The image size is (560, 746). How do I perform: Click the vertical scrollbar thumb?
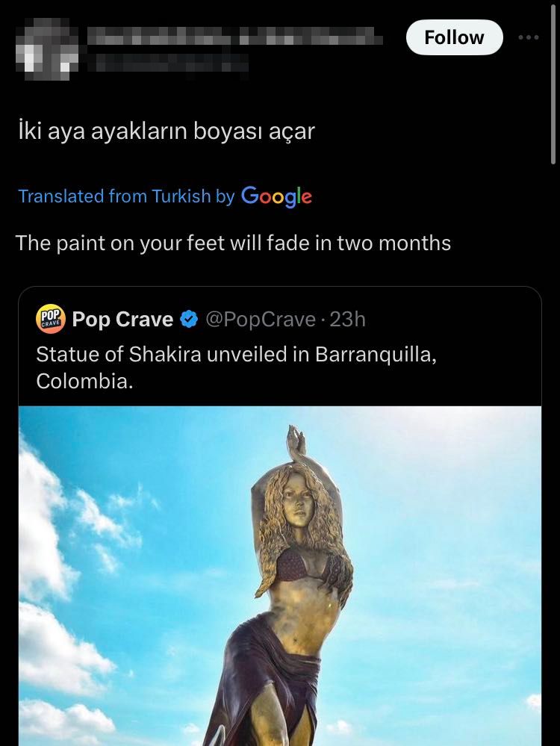pyautogui.click(x=553, y=82)
